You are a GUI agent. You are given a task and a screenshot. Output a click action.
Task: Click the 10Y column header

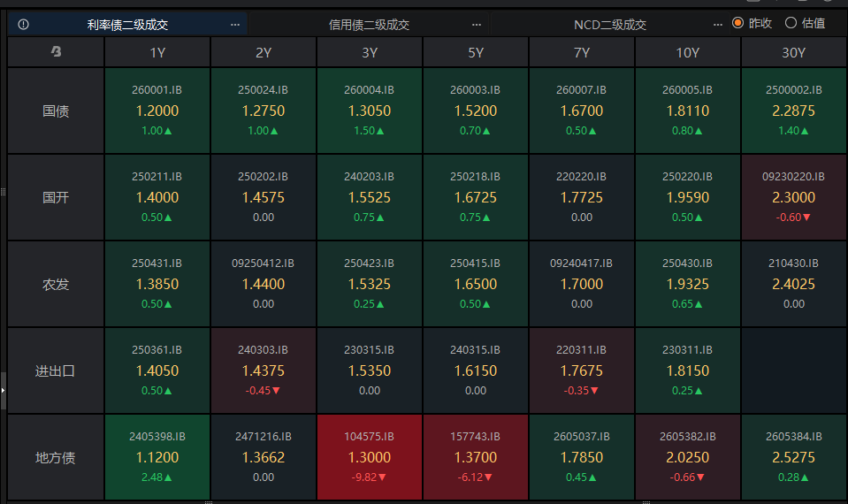687,52
